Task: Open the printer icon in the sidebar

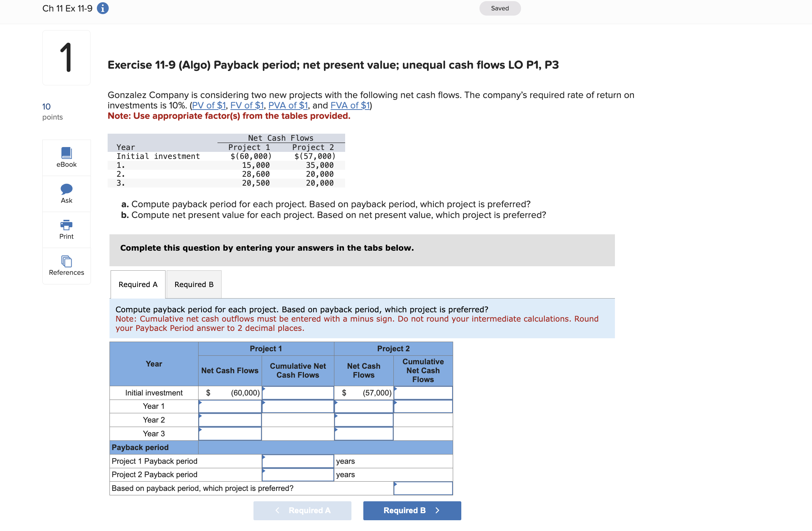Action: (x=66, y=224)
